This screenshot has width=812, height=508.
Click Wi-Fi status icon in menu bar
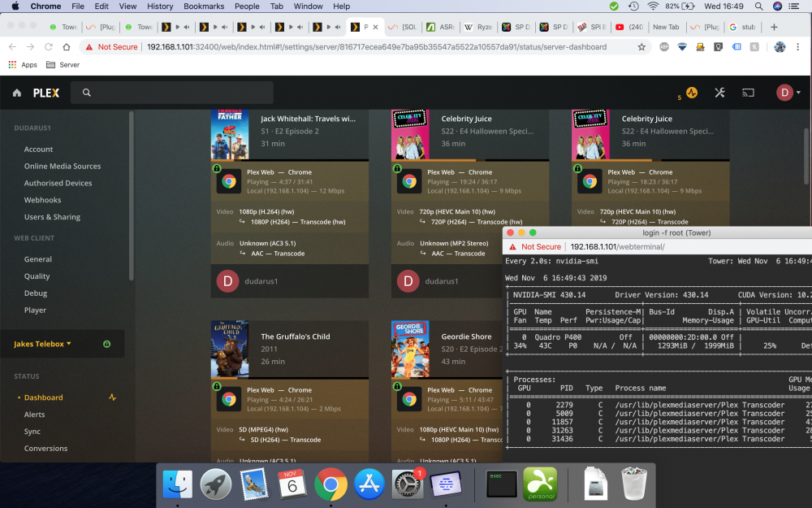pos(653,7)
